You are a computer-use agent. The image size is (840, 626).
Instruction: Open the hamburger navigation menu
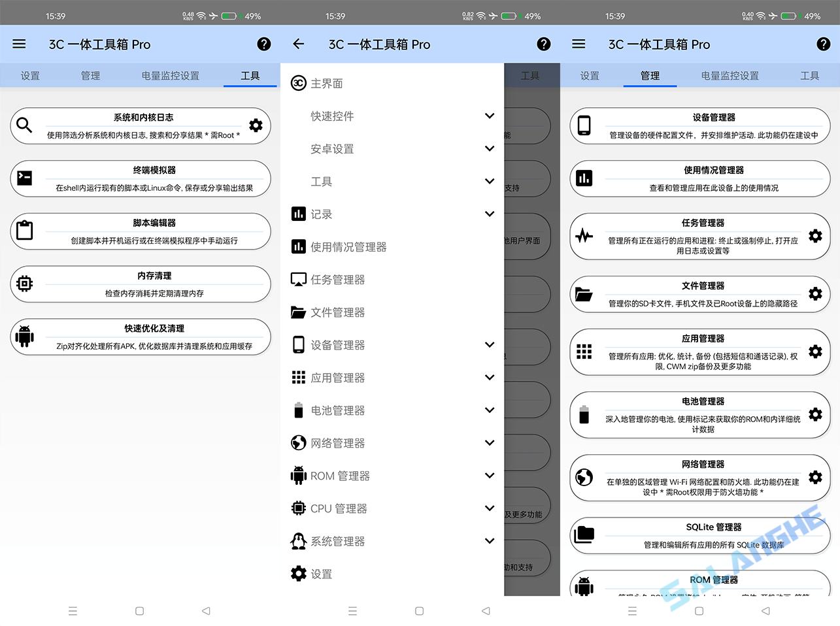19,44
